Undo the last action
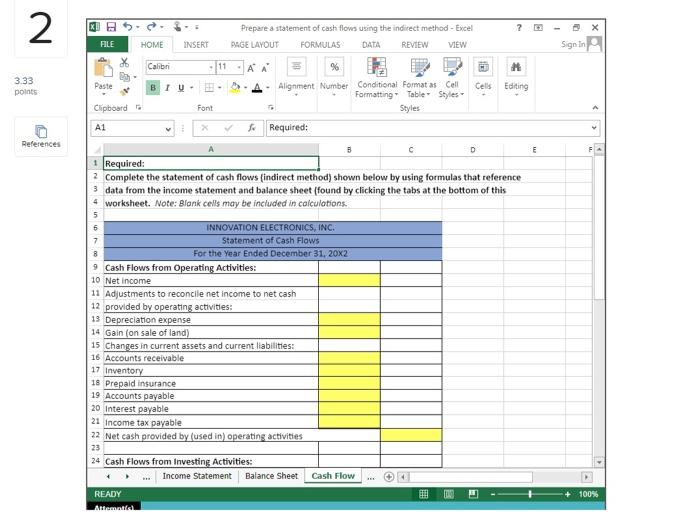 [x=128, y=27]
